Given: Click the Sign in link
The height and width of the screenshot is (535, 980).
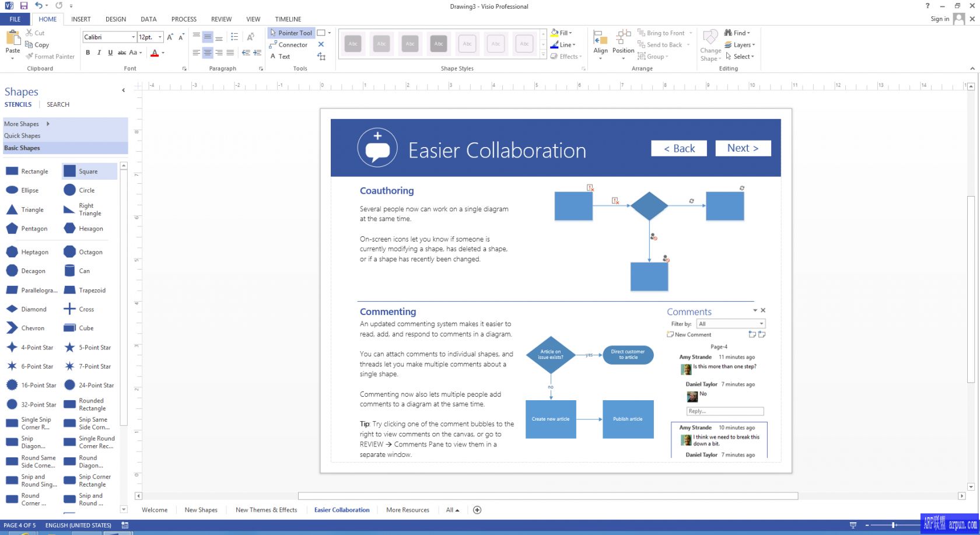Looking at the screenshot, I should click(939, 18).
